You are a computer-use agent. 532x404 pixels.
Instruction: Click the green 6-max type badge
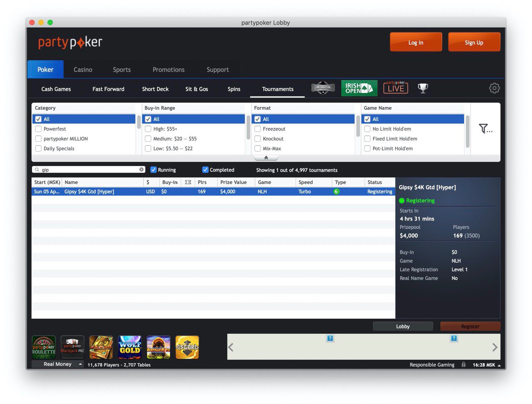pos(336,192)
